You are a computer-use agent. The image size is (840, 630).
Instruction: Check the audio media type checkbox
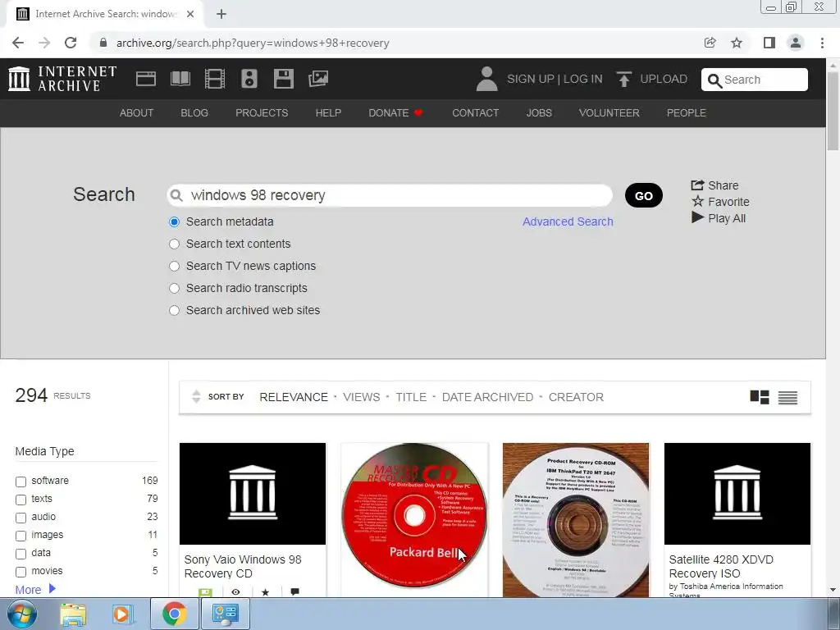[x=21, y=518]
